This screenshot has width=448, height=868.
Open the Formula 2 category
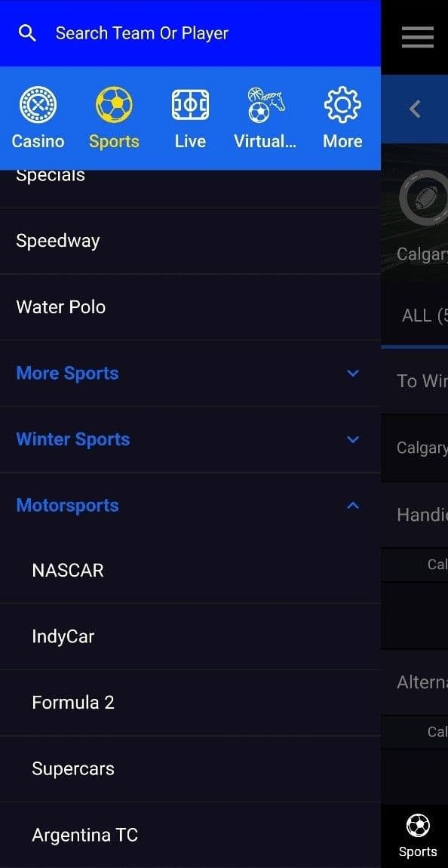click(190, 703)
